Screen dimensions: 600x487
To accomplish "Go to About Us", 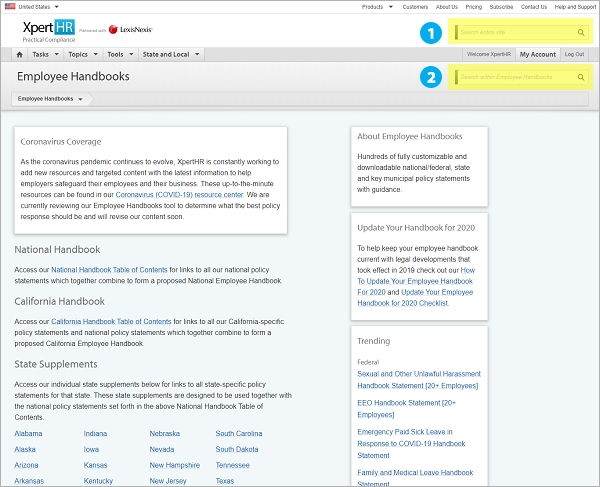I will click(447, 7).
